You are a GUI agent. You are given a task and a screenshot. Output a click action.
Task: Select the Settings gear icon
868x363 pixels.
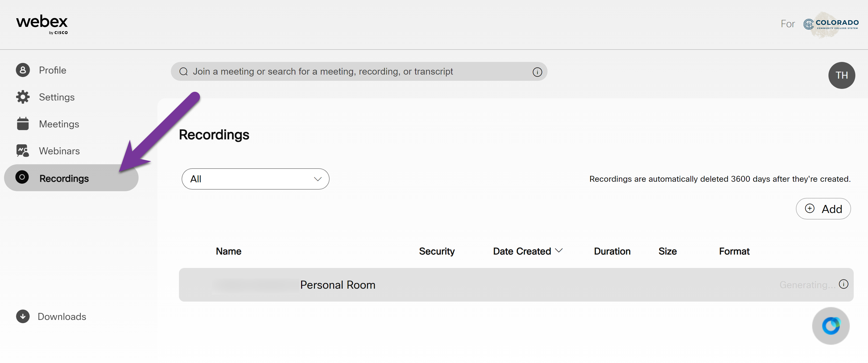point(22,97)
